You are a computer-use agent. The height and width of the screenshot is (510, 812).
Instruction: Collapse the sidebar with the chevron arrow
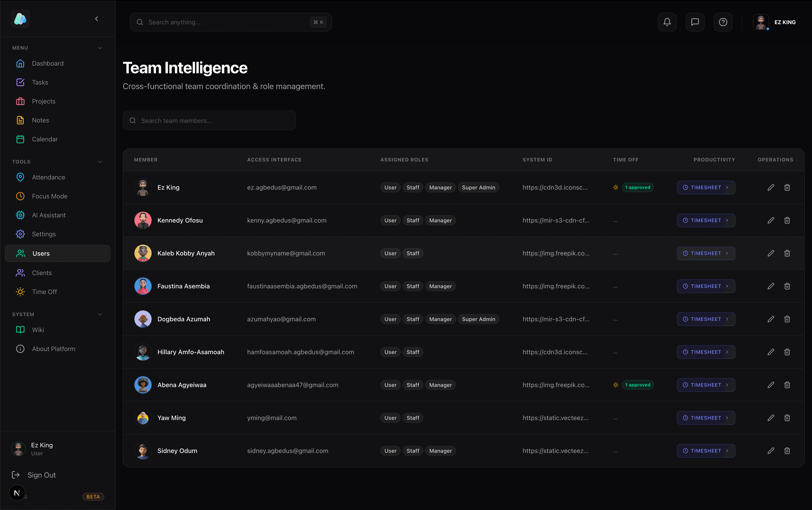[x=97, y=19]
